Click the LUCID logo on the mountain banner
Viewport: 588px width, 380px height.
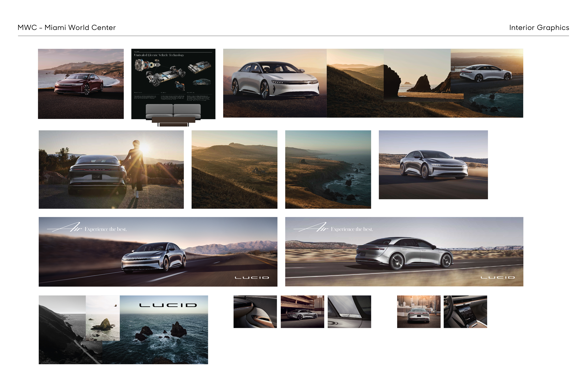[252, 278]
